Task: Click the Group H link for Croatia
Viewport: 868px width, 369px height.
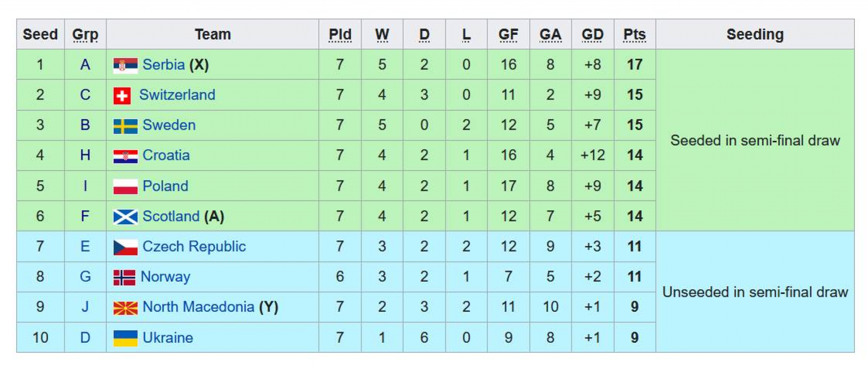Action: pos(85,155)
